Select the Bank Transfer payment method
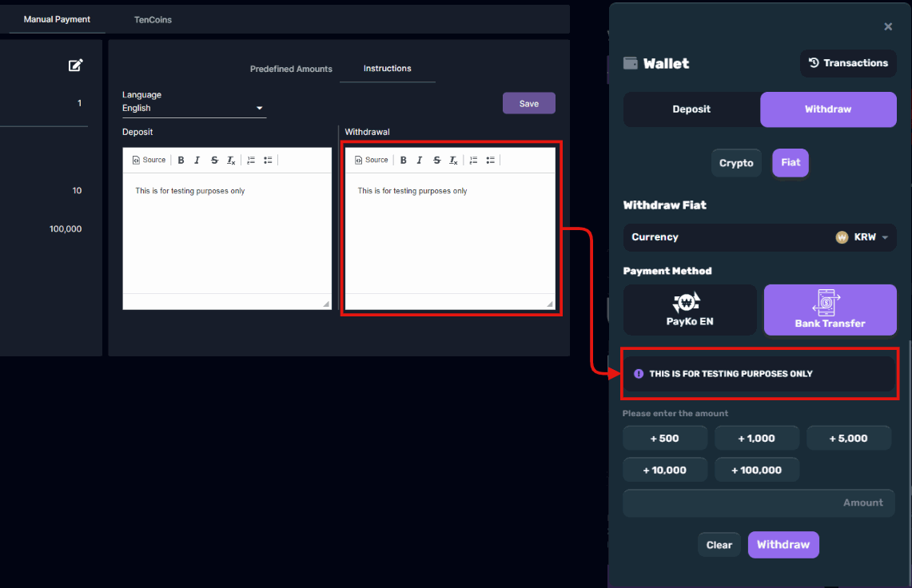Screen dimensions: 912x588 [830, 309]
